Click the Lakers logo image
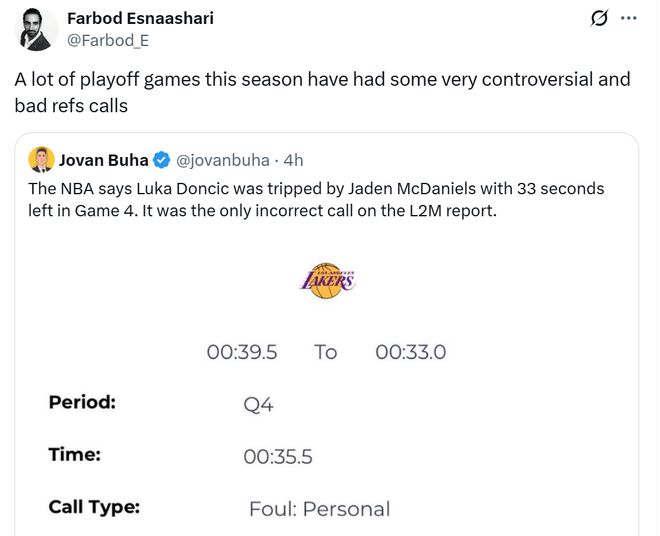This screenshot has height=536, width=660. click(x=327, y=280)
